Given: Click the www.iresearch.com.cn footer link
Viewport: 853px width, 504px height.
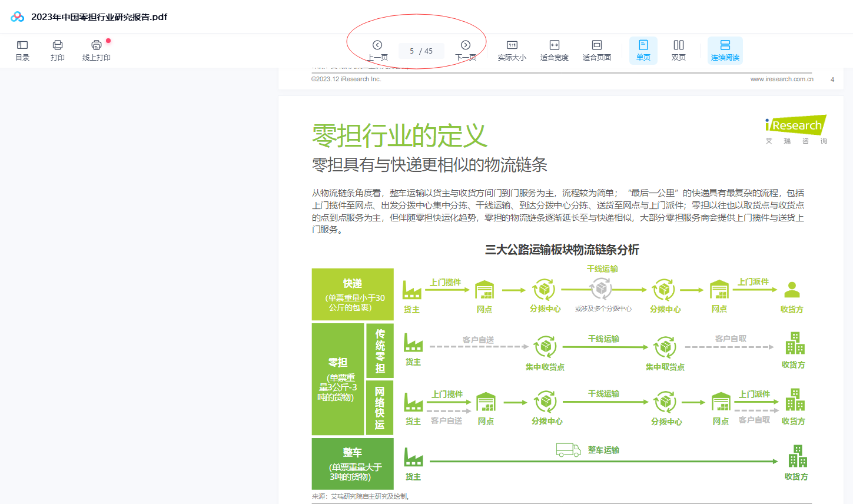Looking at the screenshot, I should 781,79.
